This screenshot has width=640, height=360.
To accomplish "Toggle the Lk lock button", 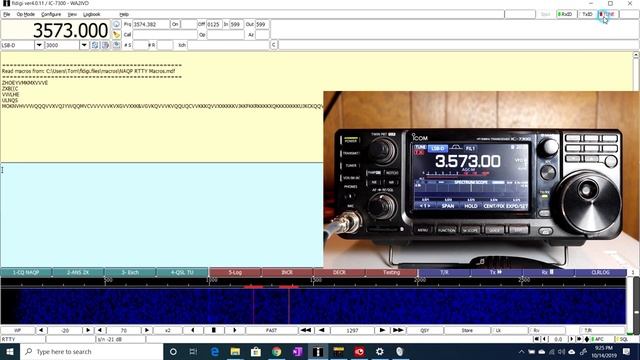I will click(x=509, y=330).
